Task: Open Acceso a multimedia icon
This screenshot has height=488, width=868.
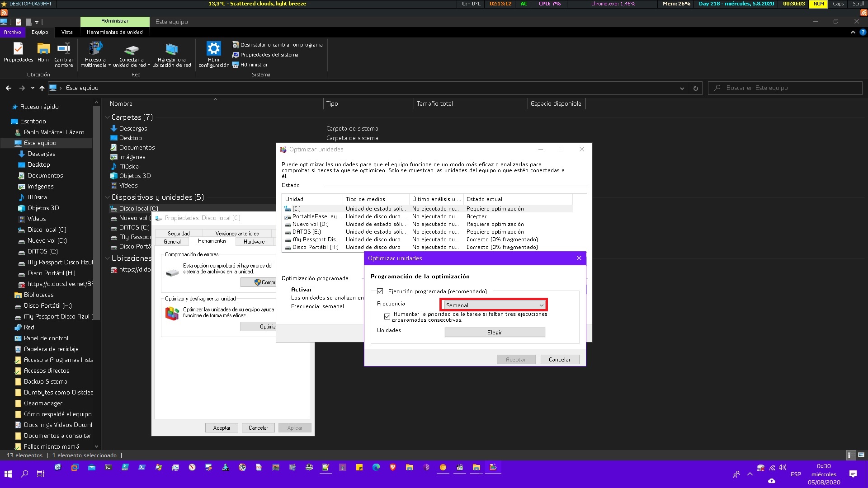Action: (x=95, y=48)
